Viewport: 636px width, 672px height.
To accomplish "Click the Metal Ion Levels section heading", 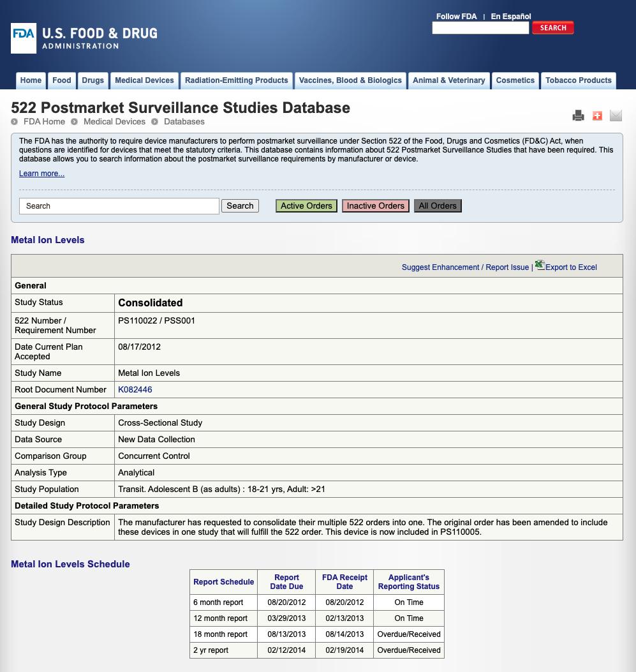I will tap(48, 240).
